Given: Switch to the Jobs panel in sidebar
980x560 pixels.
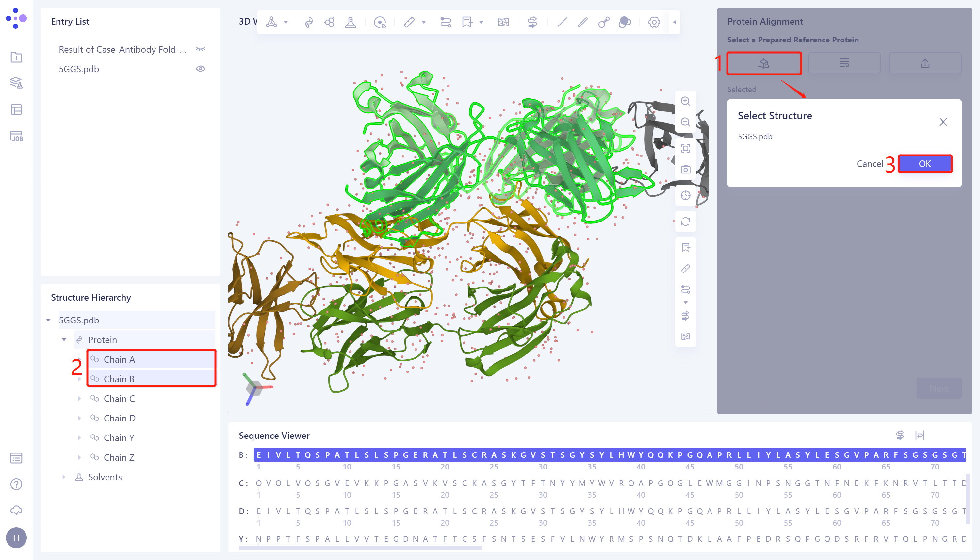Looking at the screenshot, I should tap(16, 136).
